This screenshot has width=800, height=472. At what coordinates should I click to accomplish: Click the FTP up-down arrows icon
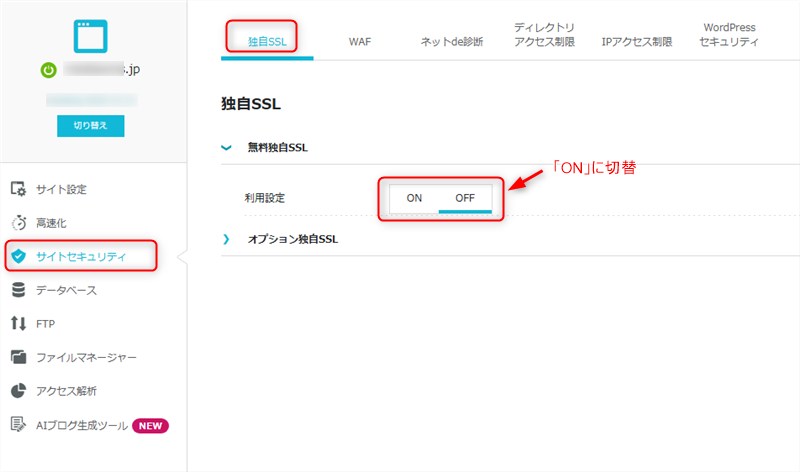pos(18,324)
